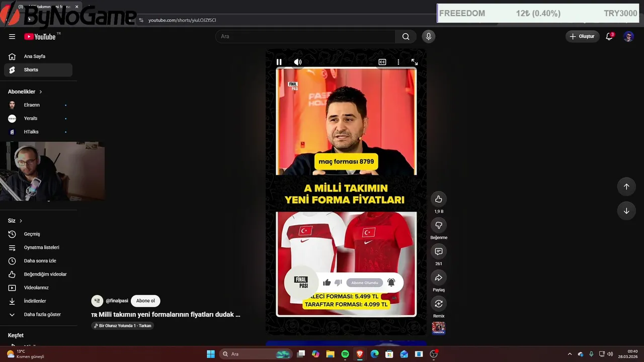Open Videolarınız in the sidebar
The image size is (644, 362).
[38, 288]
